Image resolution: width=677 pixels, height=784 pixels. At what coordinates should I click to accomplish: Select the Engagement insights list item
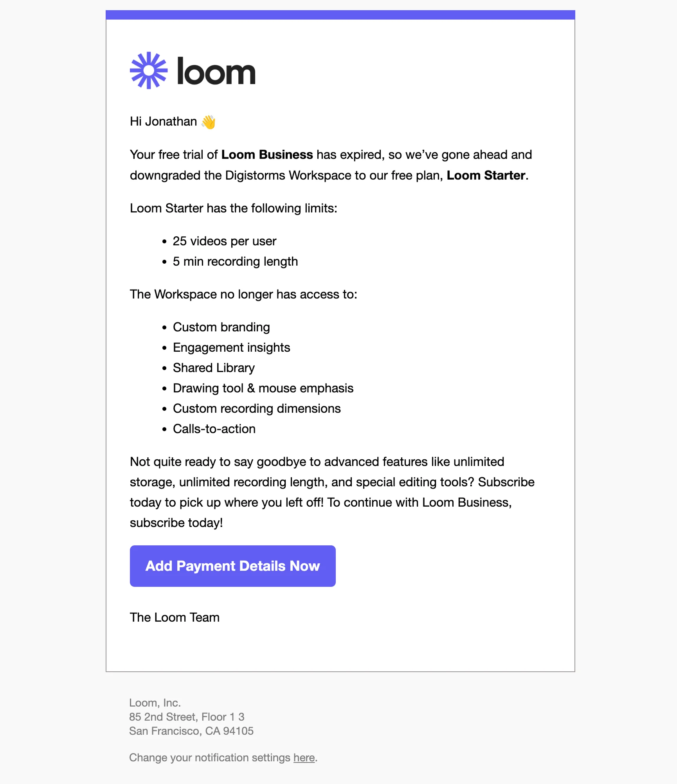point(231,347)
